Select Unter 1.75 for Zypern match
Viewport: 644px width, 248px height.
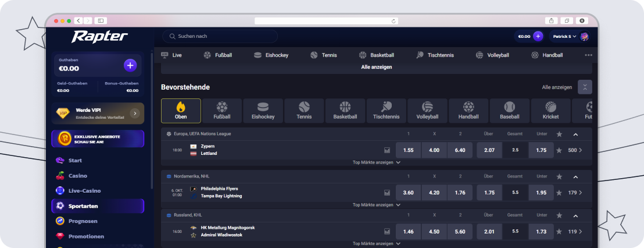(x=541, y=150)
